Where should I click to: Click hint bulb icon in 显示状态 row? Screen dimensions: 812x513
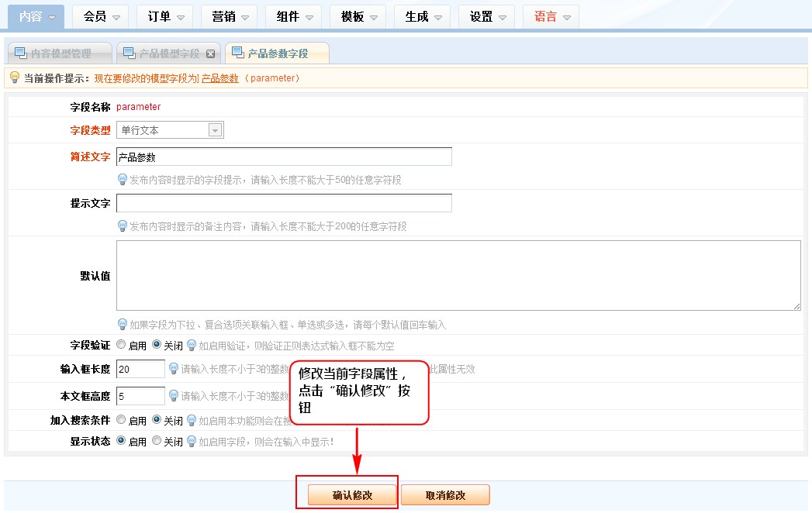coord(191,442)
